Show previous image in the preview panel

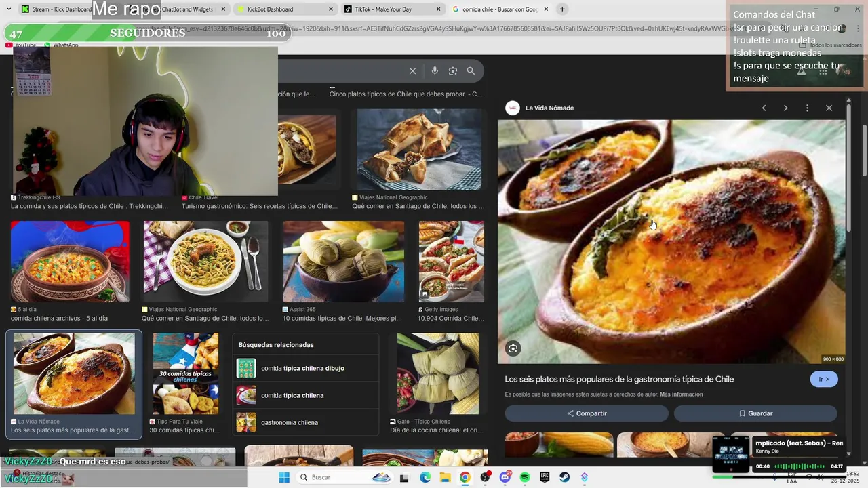(x=764, y=108)
